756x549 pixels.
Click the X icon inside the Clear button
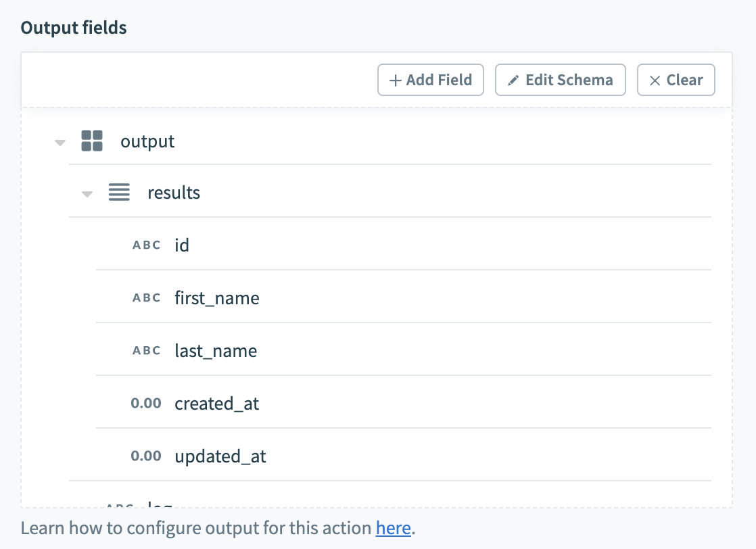point(655,80)
